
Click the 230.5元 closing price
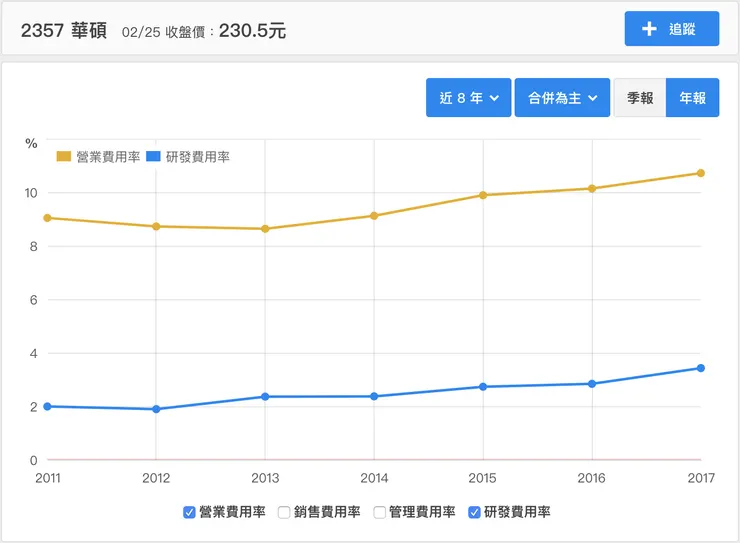point(252,31)
